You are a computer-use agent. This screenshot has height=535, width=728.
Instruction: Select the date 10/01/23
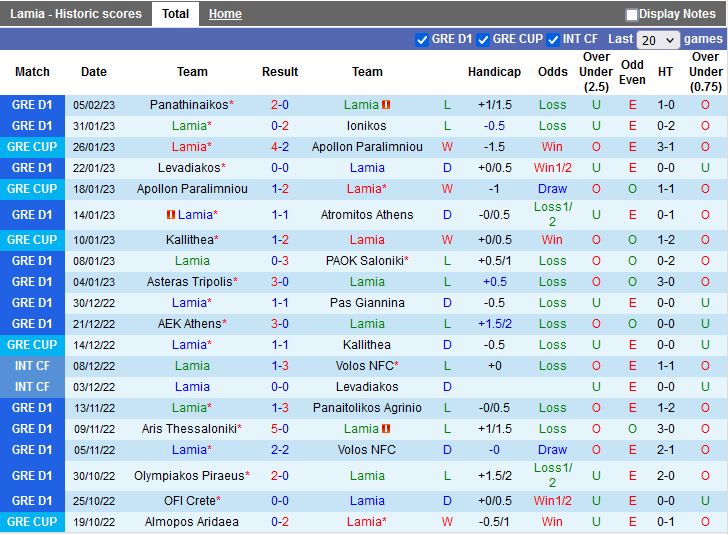[94, 240]
